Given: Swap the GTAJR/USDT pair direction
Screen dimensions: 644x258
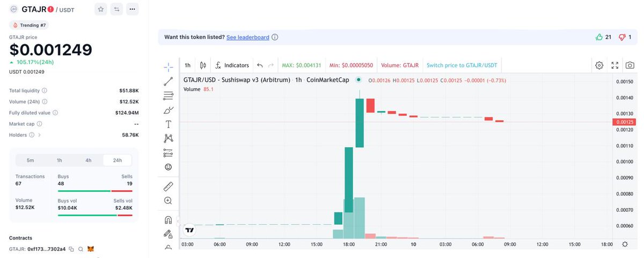Looking at the screenshot, I should coord(116,9).
